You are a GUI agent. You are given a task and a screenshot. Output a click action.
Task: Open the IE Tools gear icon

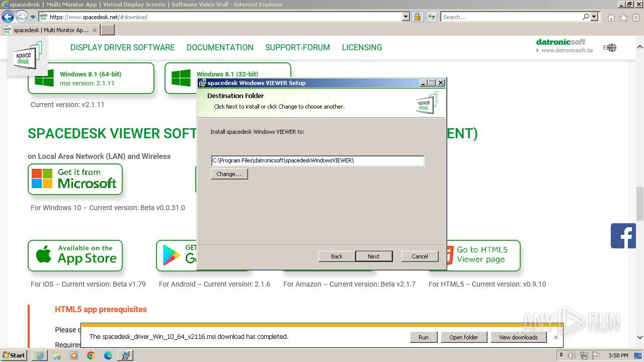click(x=636, y=18)
